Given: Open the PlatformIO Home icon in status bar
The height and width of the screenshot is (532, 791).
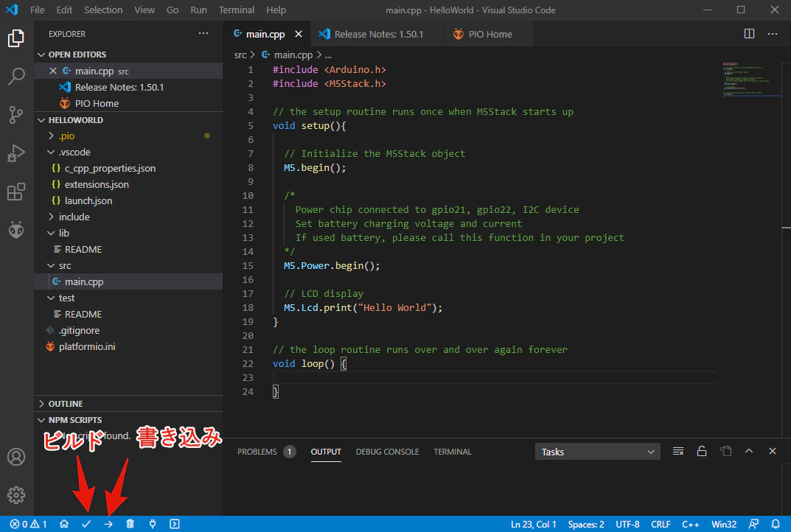Looking at the screenshot, I should click(64, 524).
